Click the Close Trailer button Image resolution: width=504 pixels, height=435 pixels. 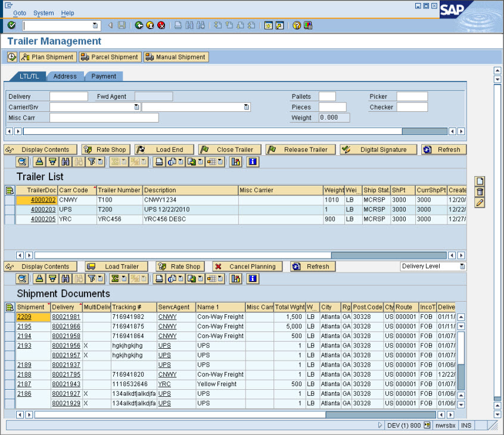(x=229, y=150)
